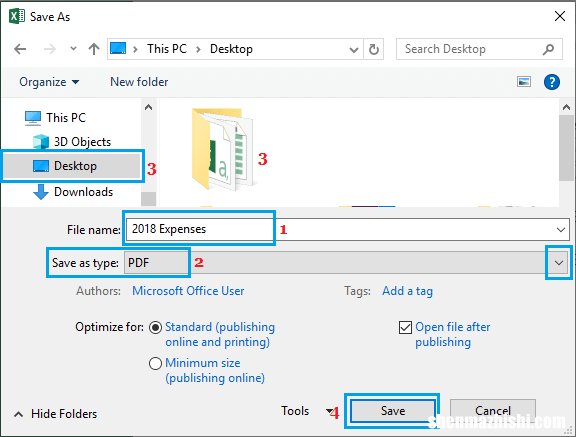The width and height of the screenshot is (576, 437).
Task: Expand the address bar path dropdown
Action: (x=353, y=50)
